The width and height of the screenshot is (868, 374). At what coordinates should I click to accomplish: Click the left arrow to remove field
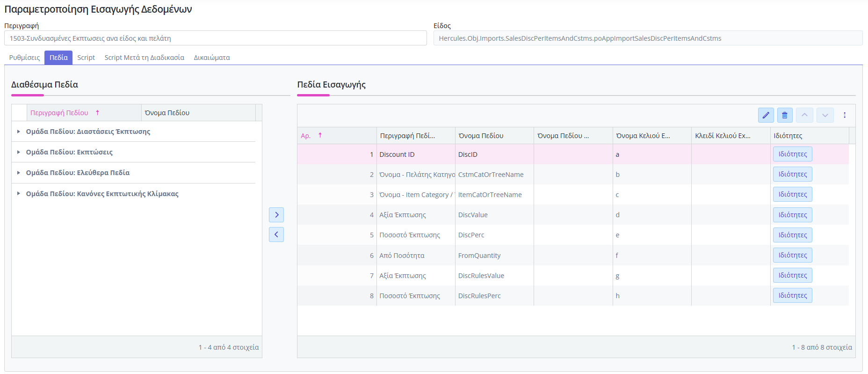pos(276,235)
